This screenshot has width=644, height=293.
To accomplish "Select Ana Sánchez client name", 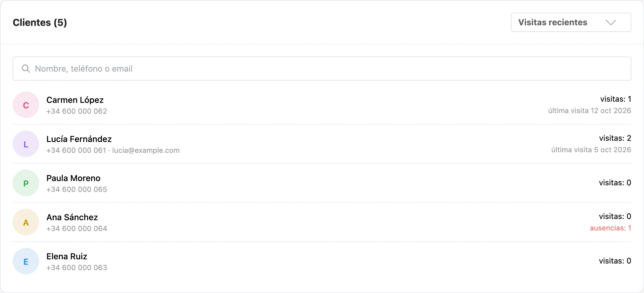I will (72, 217).
